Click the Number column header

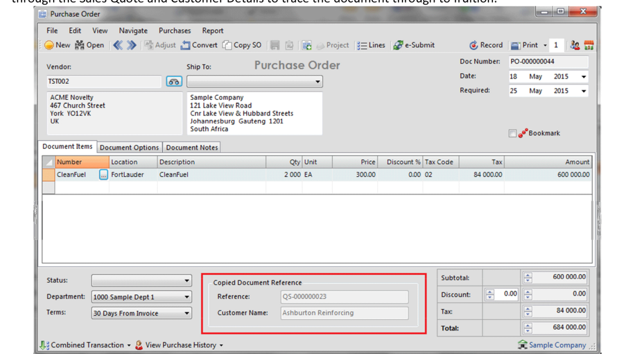[82, 162]
